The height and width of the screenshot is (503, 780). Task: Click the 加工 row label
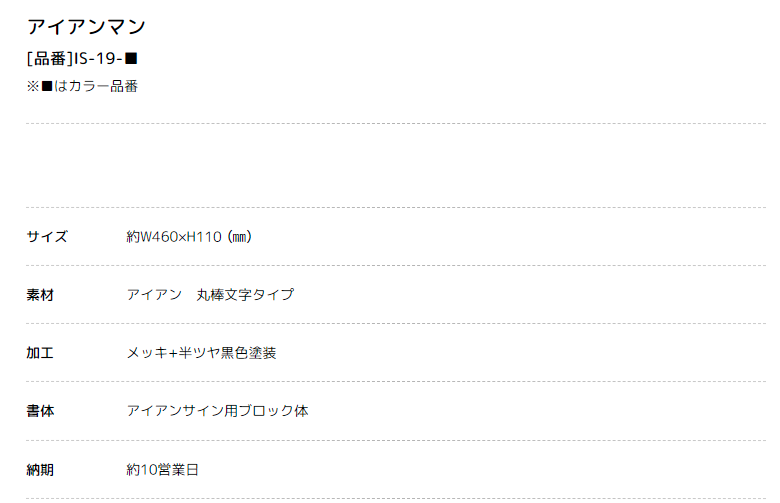tap(40, 353)
